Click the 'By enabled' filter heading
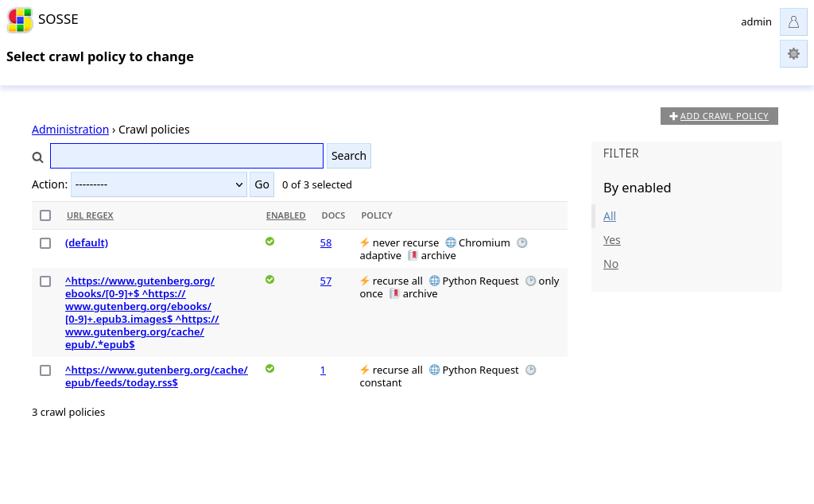The height and width of the screenshot is (504, 814). 637,188
